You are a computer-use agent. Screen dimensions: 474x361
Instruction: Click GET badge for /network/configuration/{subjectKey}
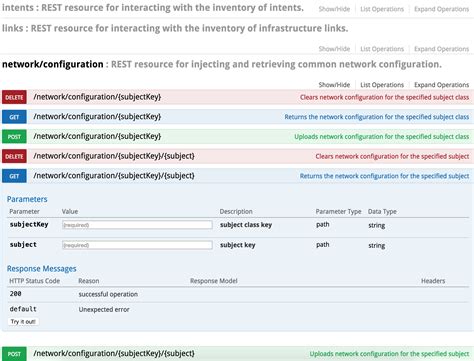14,117
